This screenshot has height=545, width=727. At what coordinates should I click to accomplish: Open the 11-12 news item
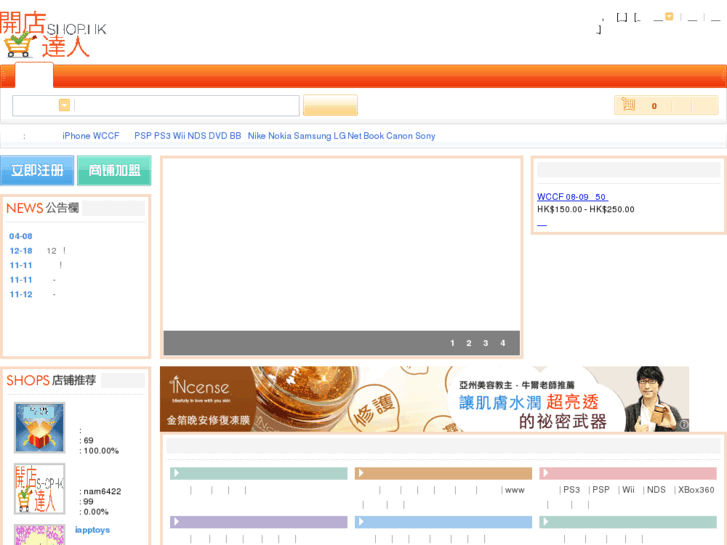21,295
